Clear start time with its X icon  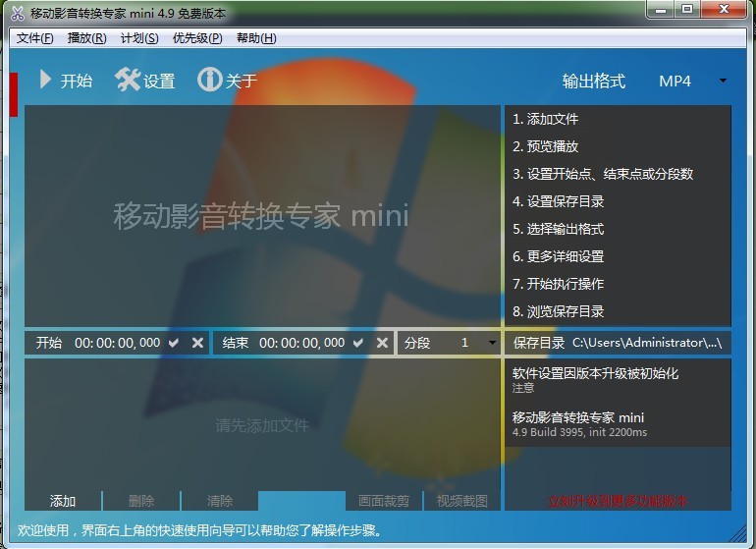point(197,343)
